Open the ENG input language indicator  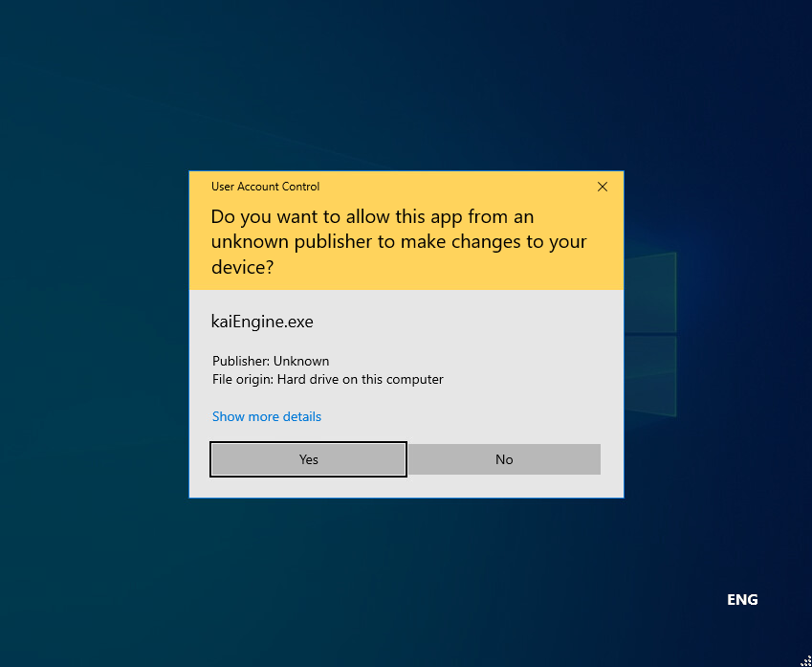[742, 600]
